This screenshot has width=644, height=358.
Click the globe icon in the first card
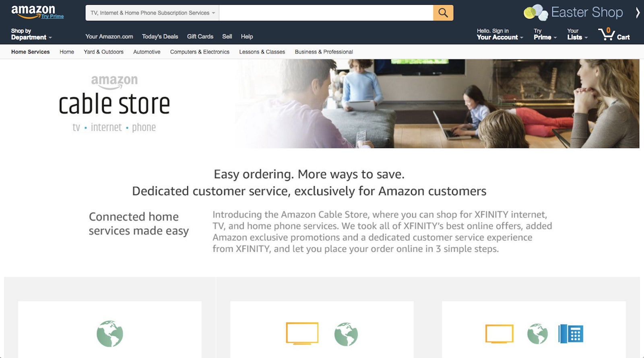[x=110, y=333]
